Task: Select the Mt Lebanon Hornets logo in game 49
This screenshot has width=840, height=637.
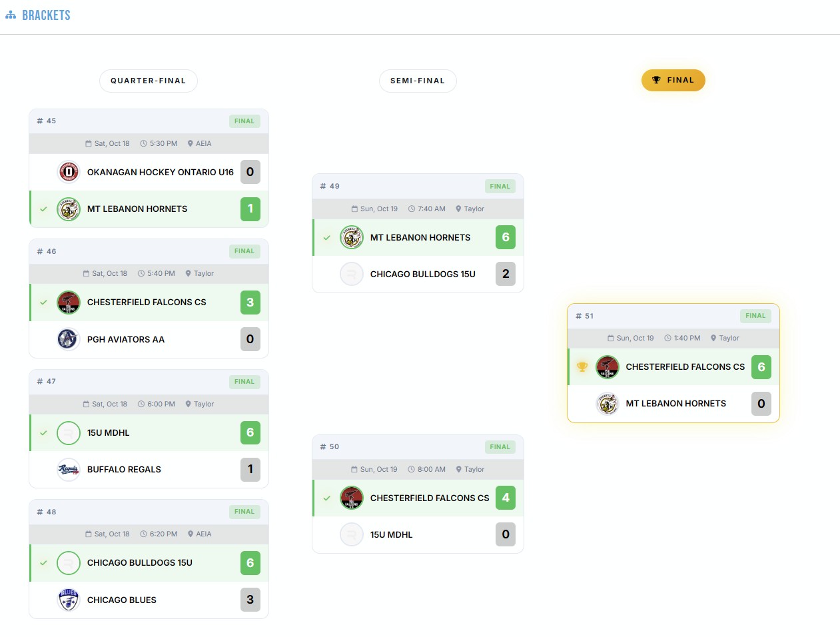Action: pyautogui.click(x=352, y=237)
